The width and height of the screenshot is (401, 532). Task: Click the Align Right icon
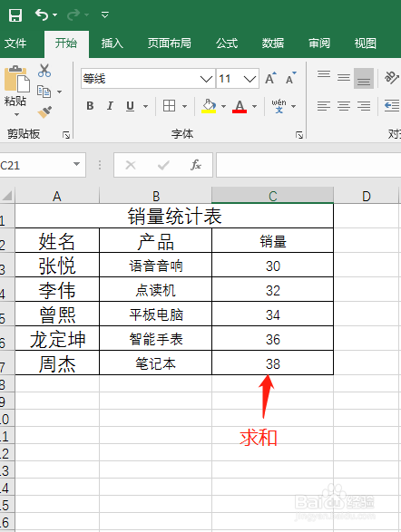click(364, 106)
